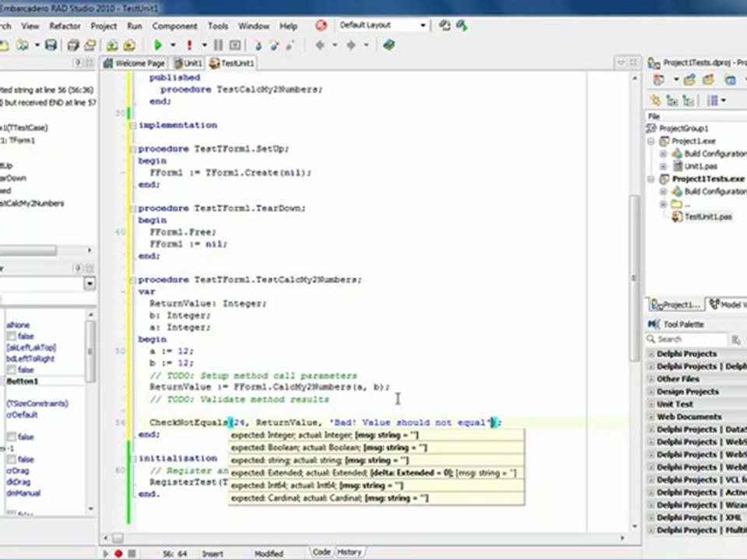Click the Remove Project icon in Project Manager

(708, 80)
